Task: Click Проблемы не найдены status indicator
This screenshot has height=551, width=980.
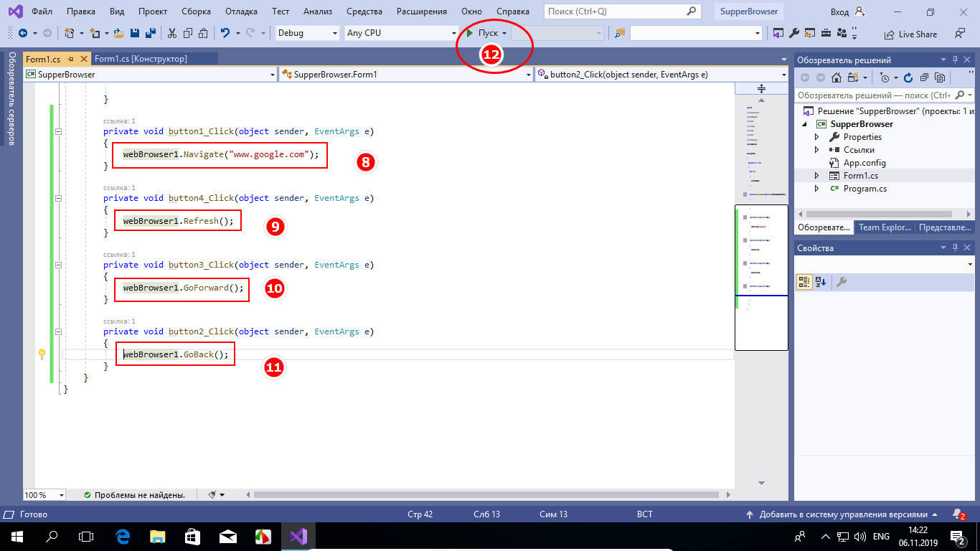Action: [134, 495]
